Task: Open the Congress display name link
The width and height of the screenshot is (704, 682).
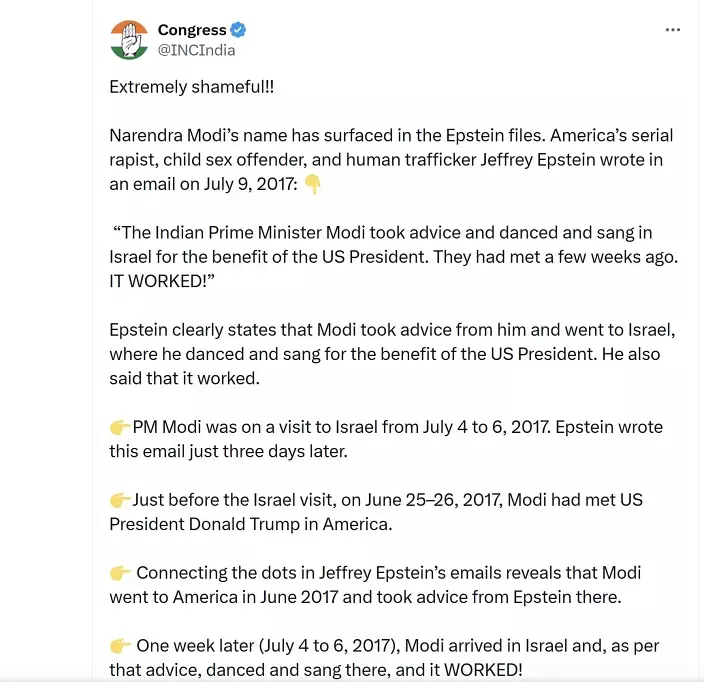Action: click(192, 30)
